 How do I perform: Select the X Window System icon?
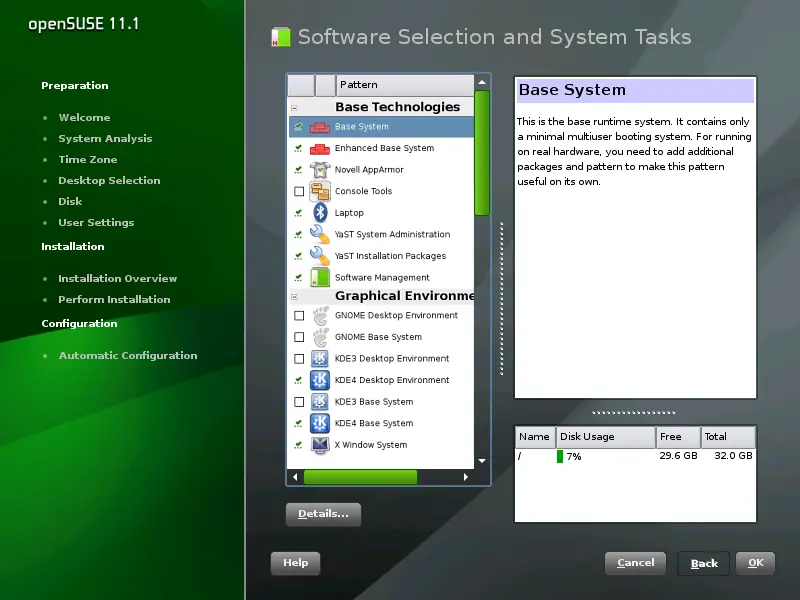(322, 444)
